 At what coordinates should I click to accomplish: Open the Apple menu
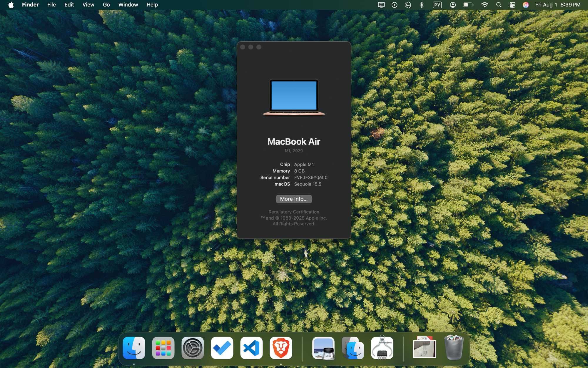point(11,5)
